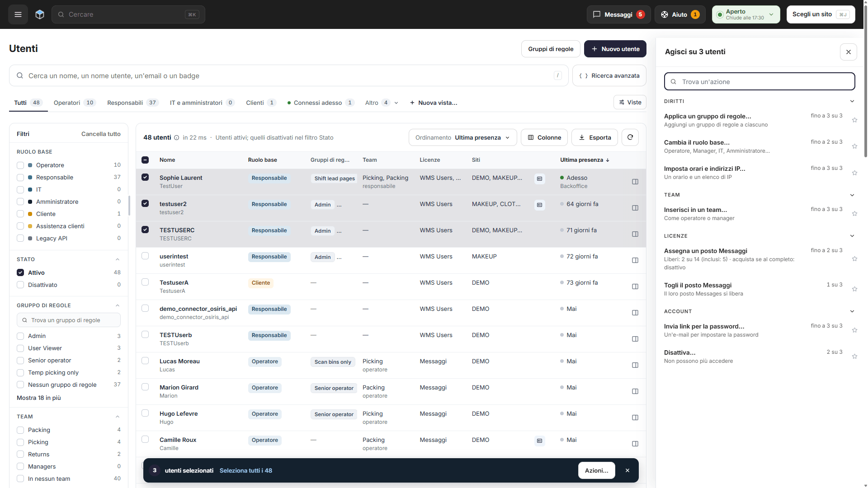Select the userintest row checkbox
868x488 pixels.
coord(145,256)
